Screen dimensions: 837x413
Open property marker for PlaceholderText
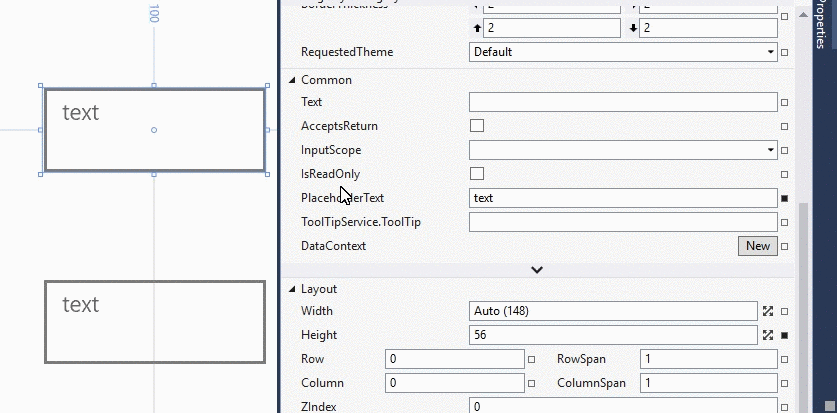[x=785, y=198]
